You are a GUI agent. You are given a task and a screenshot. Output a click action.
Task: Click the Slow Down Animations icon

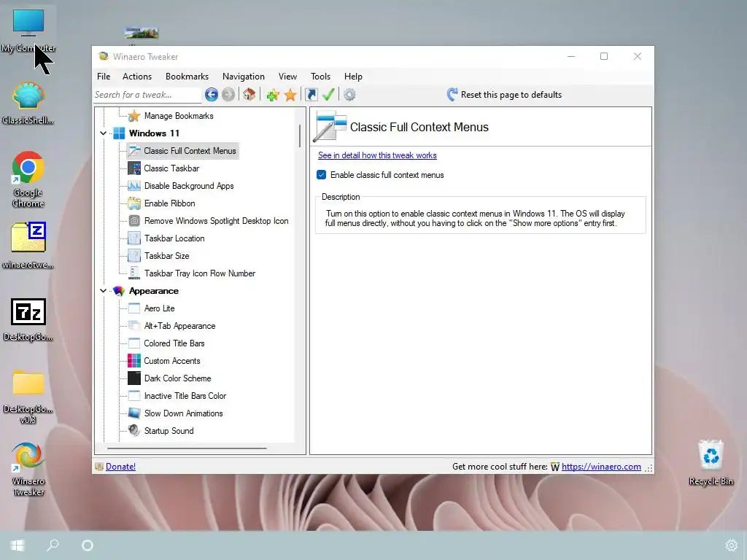[134, 413]
